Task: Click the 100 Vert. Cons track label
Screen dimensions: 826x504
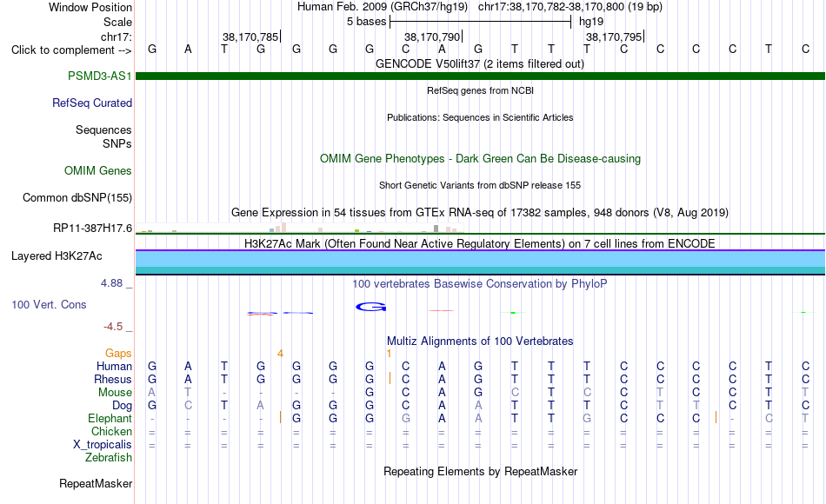Action: tap(49, 304)
